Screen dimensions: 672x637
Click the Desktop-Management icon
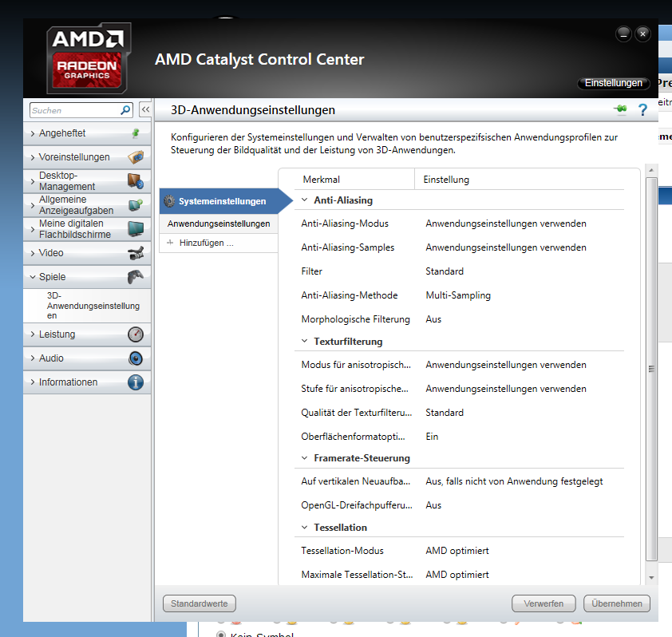click(136, 181)
